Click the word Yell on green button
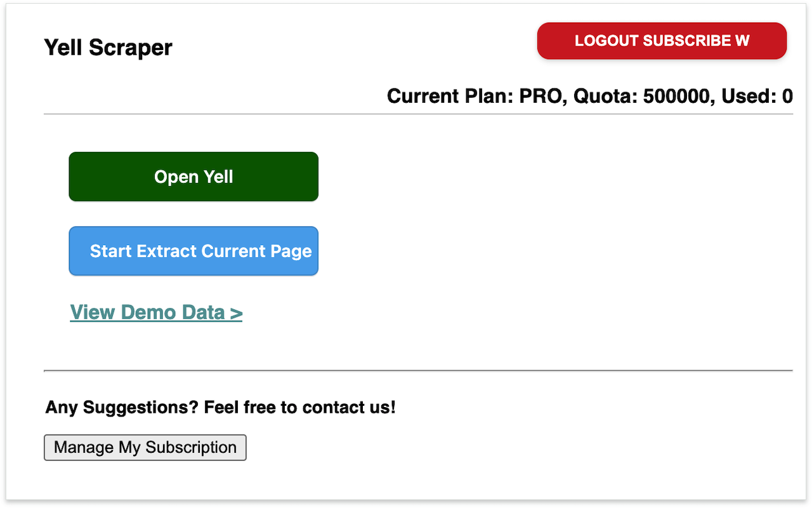Screen dimensions: 812x508 coord(218,177)
